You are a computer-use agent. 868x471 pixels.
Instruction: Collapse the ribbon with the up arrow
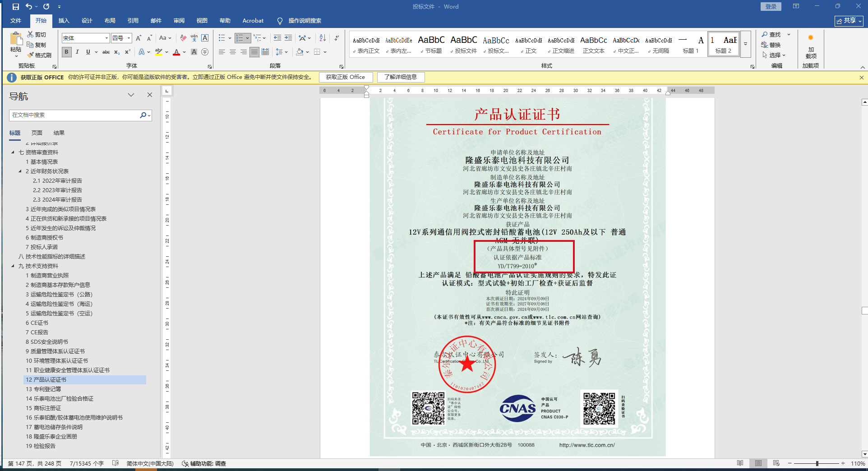862,67
